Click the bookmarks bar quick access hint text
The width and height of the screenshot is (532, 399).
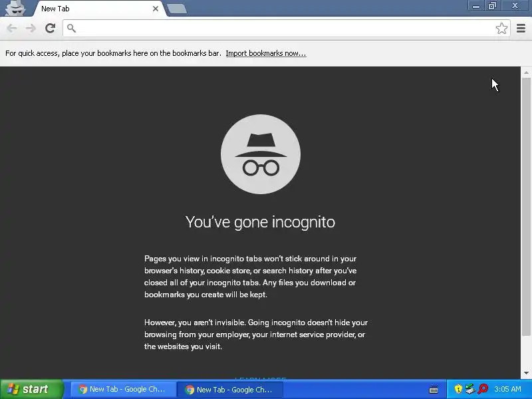tap(113, 53)
